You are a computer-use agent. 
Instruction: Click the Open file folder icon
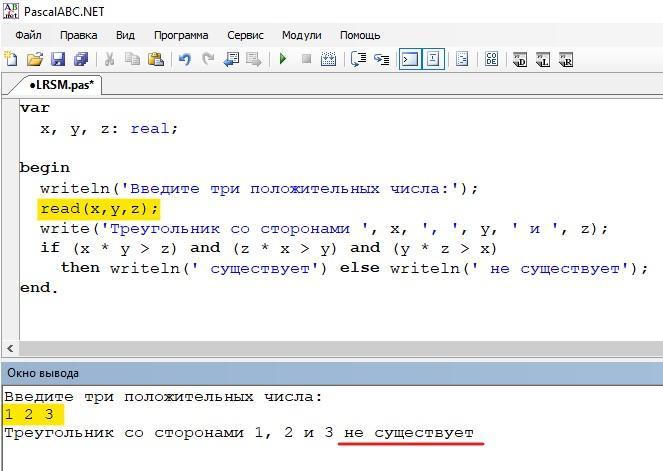(x=35, y=59)
